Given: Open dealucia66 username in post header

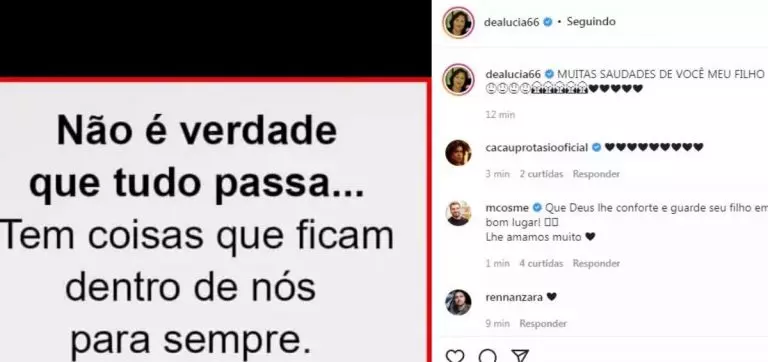Looking at the screenshot, I should (x=512, y=22).
